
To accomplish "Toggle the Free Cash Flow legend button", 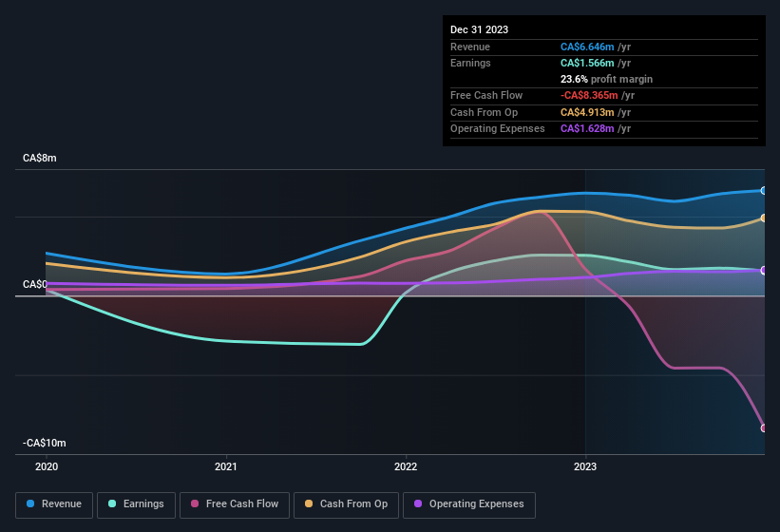I will [x=235, y=504].
